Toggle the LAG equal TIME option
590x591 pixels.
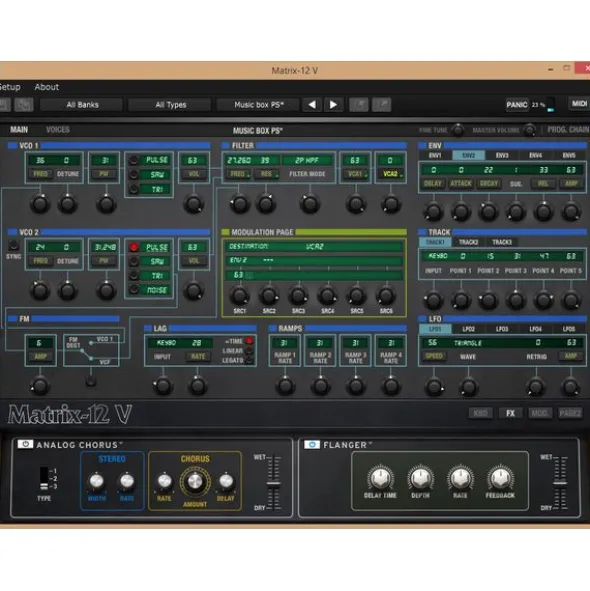(249, 341)
